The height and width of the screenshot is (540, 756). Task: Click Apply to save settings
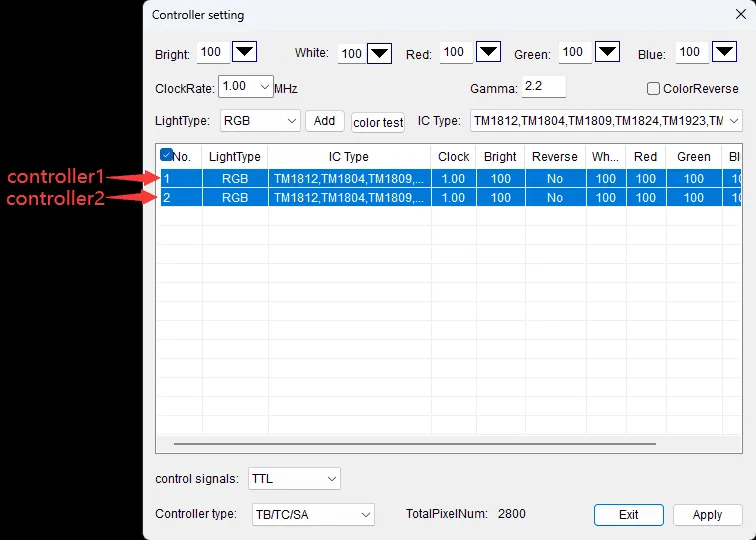coord(707,515)
